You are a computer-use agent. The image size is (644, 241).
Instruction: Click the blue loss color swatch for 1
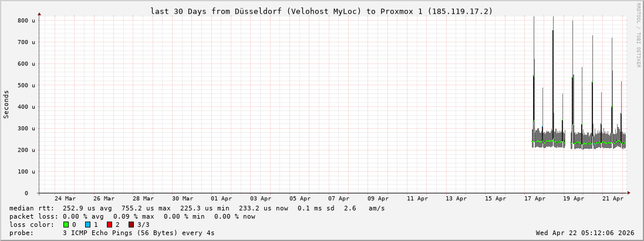pyautogui.click(x=87, y=225)
